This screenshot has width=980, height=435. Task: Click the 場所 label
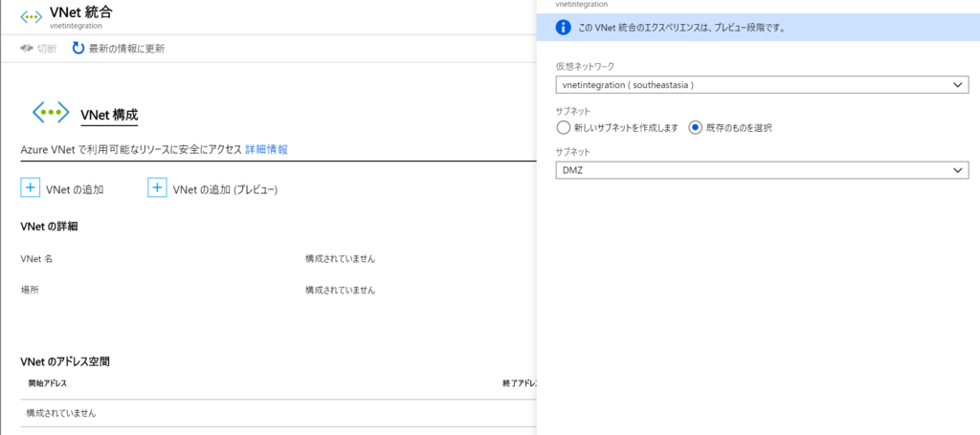30,291
